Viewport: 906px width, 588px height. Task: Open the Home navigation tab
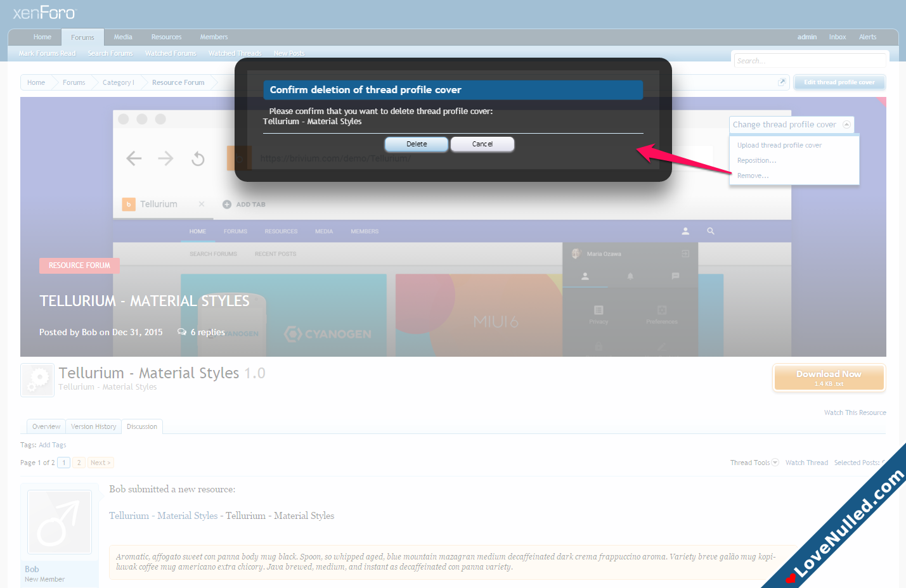tap(42, 37)
